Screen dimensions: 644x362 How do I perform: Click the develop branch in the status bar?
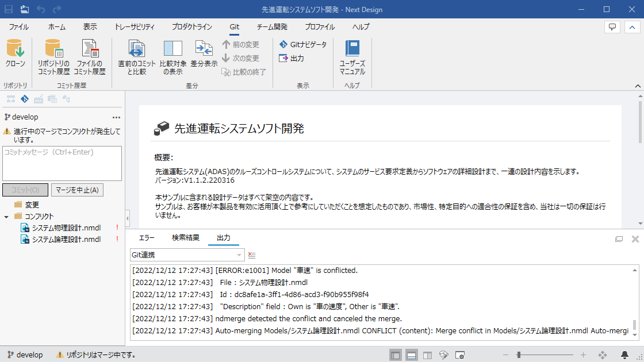point(25,355)
